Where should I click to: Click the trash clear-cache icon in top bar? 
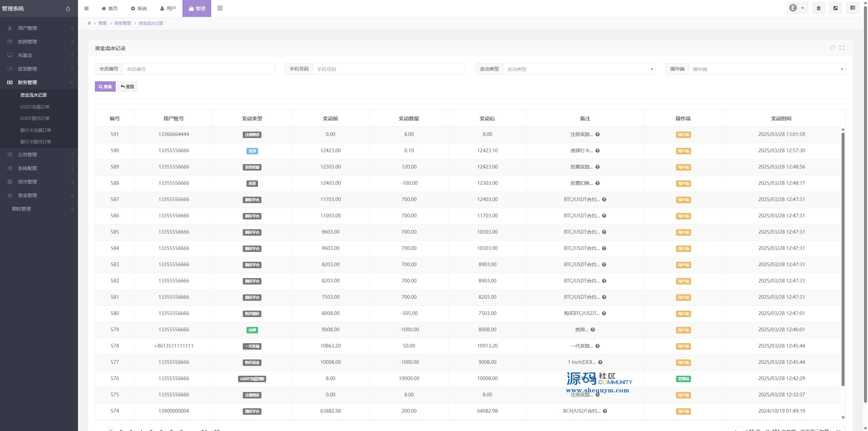click(818, 8)
